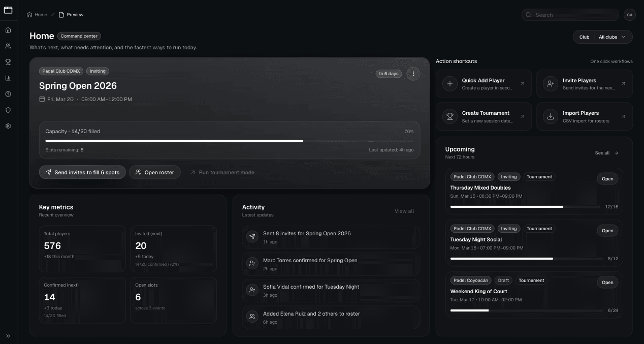Open the Players section in the sidebar
The height and width of the screenshot is (344, 644).
tap(8, 46)
